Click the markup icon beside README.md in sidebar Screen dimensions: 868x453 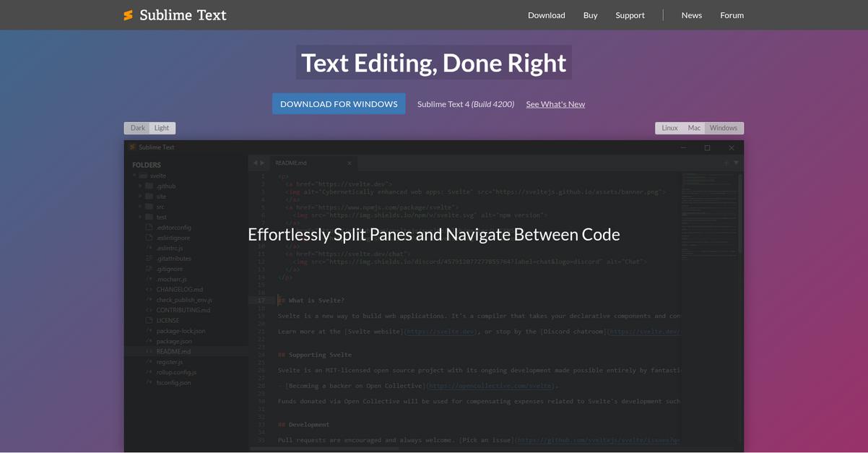pyautogui.click(x=149, y=352)
